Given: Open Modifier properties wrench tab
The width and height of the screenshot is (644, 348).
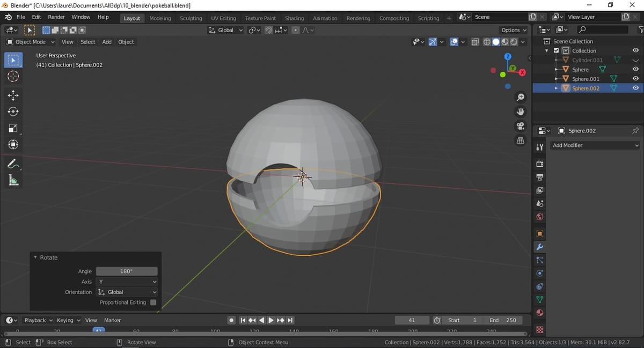Looking at the screenshot, I should pos(540,247).
